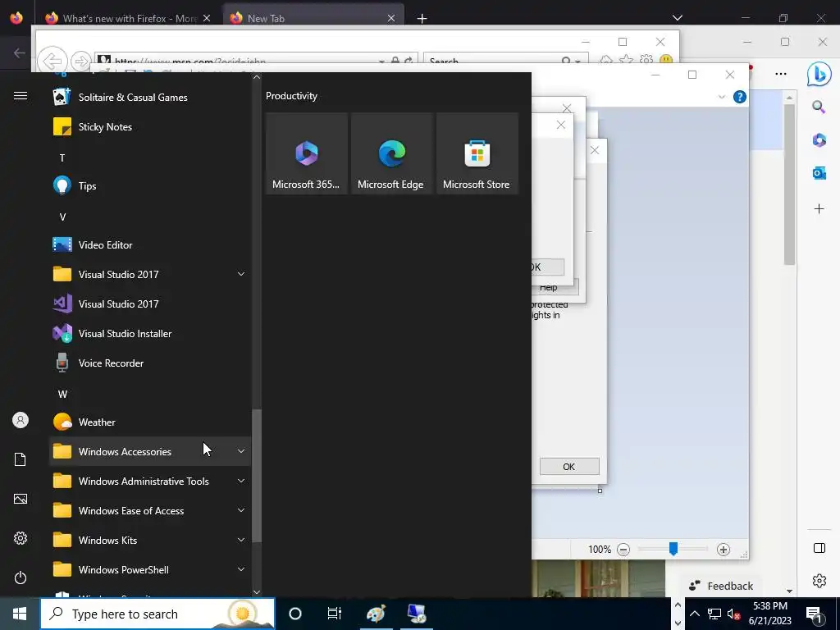Open Outlook icon in Edge sidebar
The width and height of the screenshot is (840, 630).
point(819,173)
